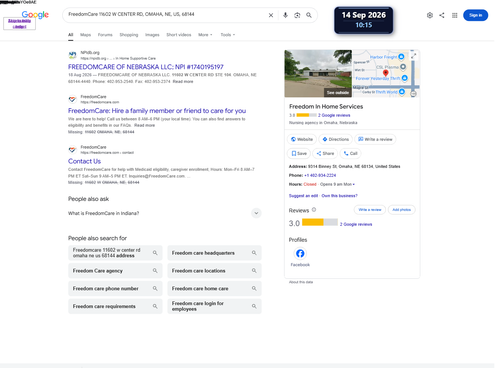Open the See outside street photo

pyautogui.click(x=318, y=73)
